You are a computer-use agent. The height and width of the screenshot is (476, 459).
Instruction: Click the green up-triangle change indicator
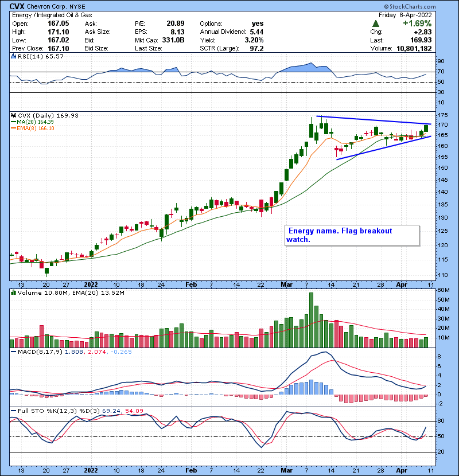click(x=375, y=24)
